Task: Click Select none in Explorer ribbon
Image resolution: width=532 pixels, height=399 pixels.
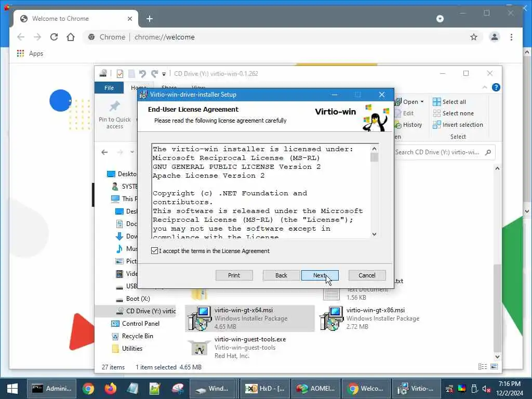Action: (x=453, y=113)
